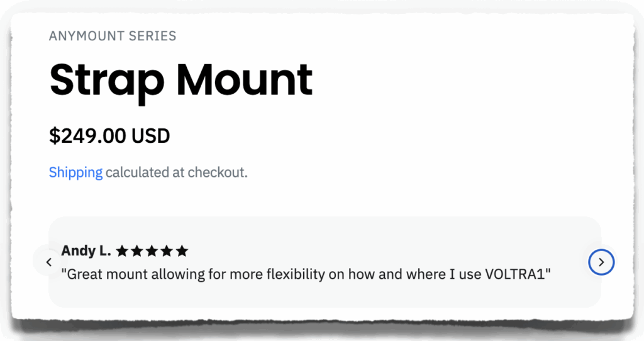Click the first star in Andy's rating
Viewport: 644px width, 341px height.
(x=122, y=252)
